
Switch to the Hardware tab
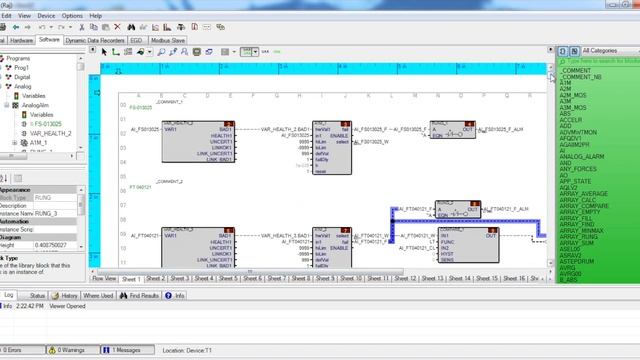(21, 40)
